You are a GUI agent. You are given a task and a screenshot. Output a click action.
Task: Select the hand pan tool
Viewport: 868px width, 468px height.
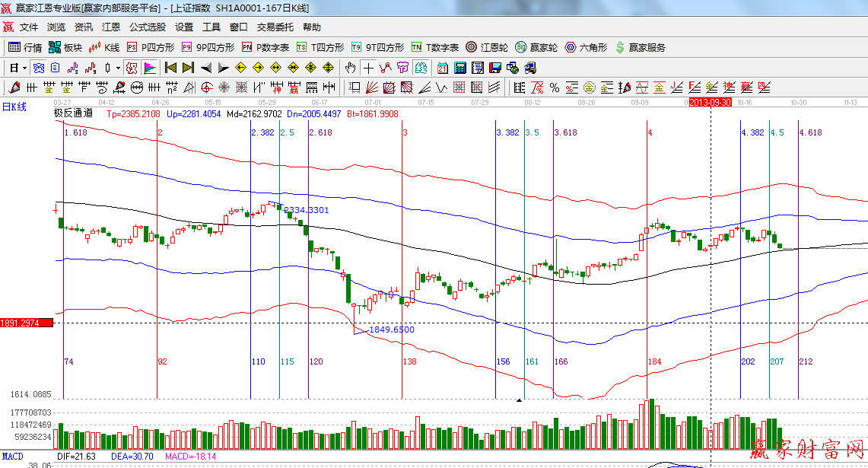tap(351, 68)
